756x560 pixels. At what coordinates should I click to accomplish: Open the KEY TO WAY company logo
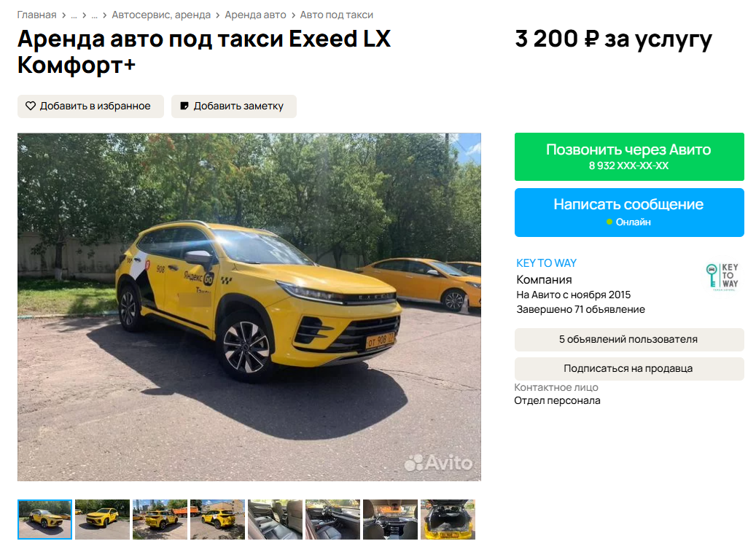(x=722, y=277)
